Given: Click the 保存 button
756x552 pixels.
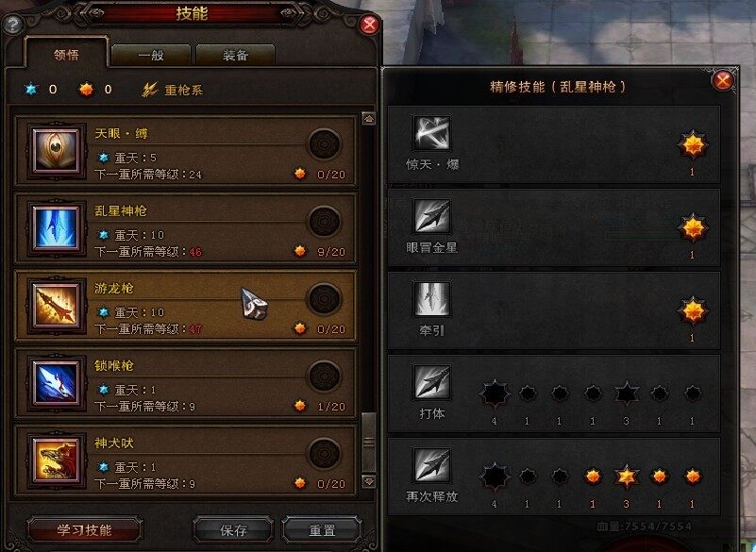Looking at the screenshot, I should 233,529.
